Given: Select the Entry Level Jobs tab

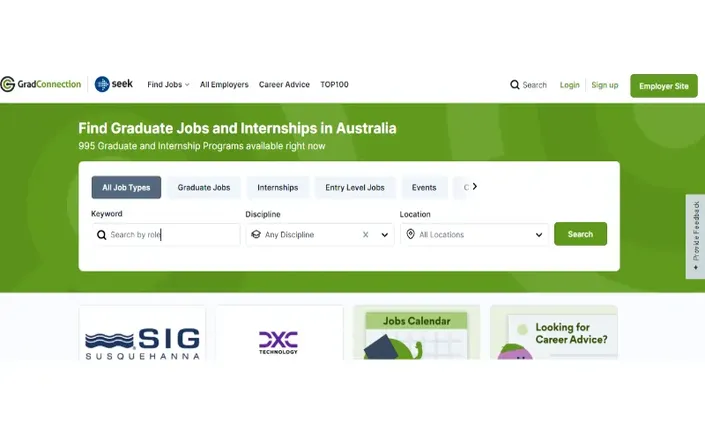Looking at the screenshot, I should [355, 187].
